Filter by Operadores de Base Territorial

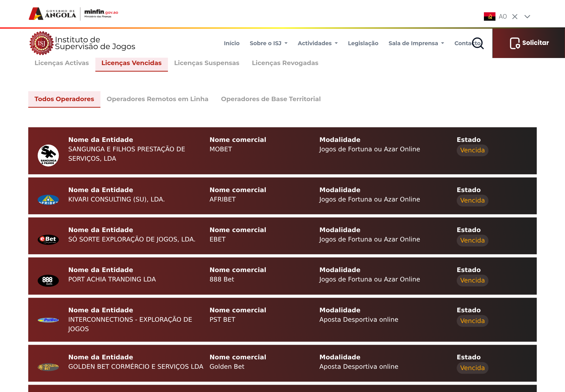pyautogui.click(x=271, y=99)
